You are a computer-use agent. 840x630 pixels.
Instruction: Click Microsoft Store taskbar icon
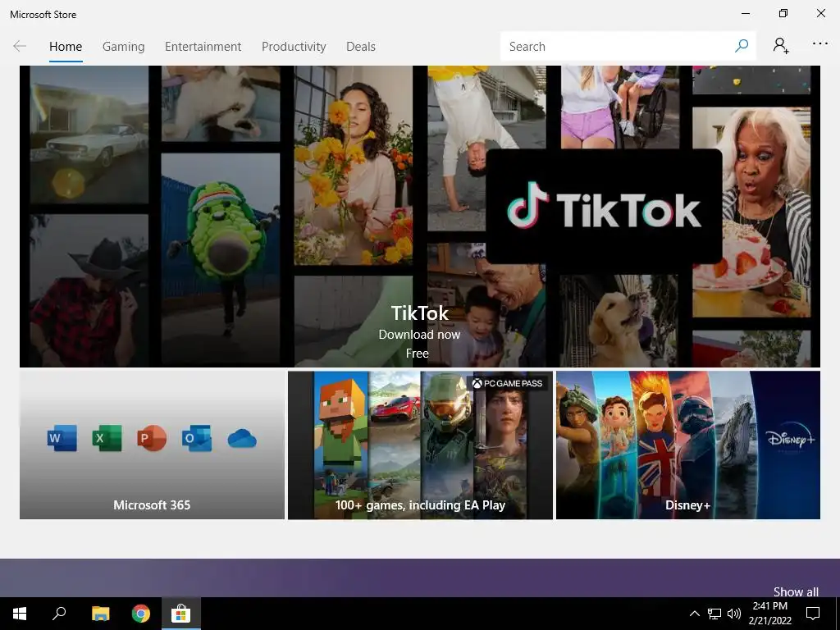[x=181, y=614]
